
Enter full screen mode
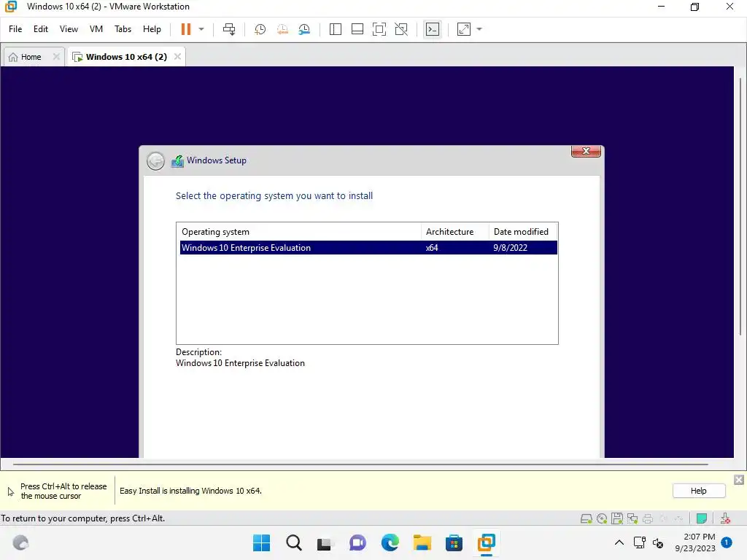[379, 29]
